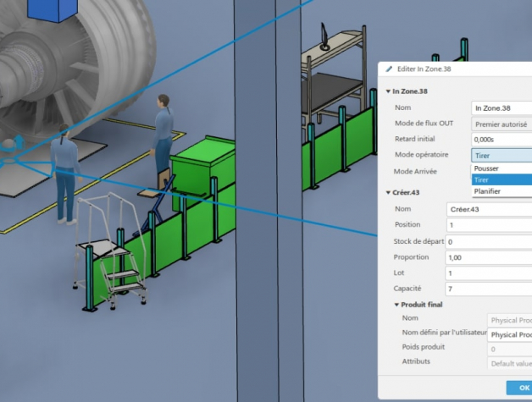
Task: Collapse the Produit final subsection
Action: coord(396,305)
